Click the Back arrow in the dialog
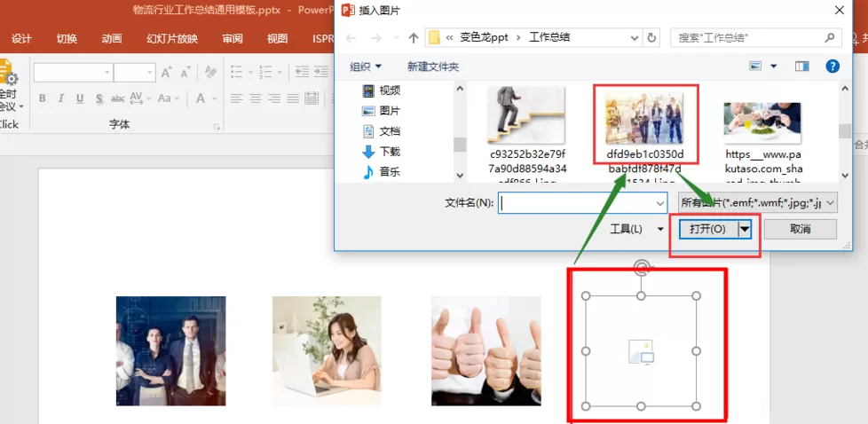This screenshot has width=868, height=424. (x=351, y=37)
